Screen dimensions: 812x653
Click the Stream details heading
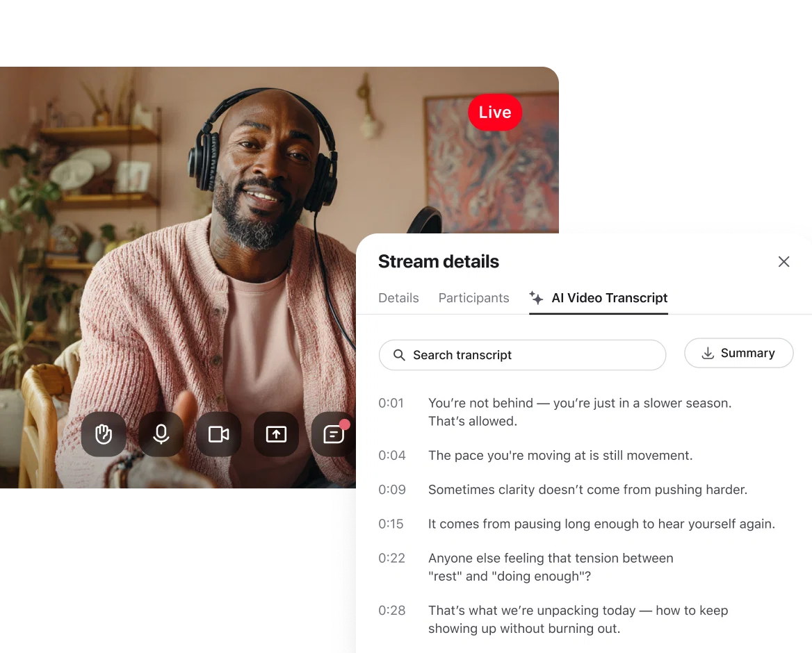pyautogui.click(x=439, y=262)
